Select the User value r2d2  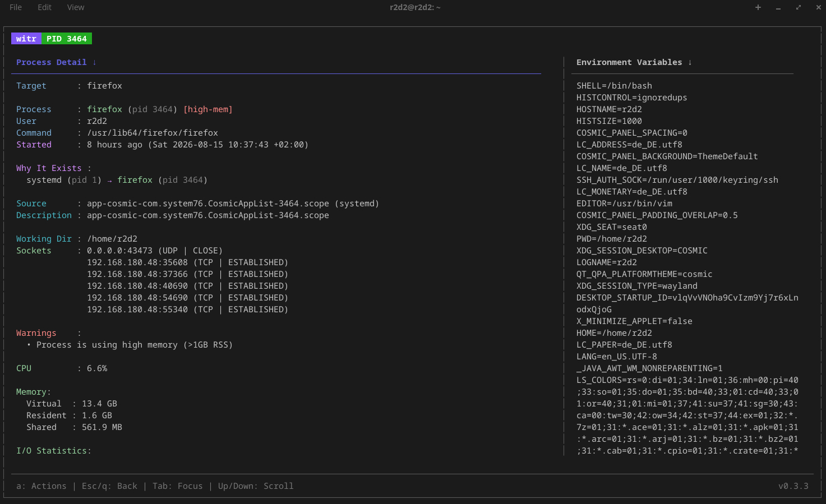97,121
